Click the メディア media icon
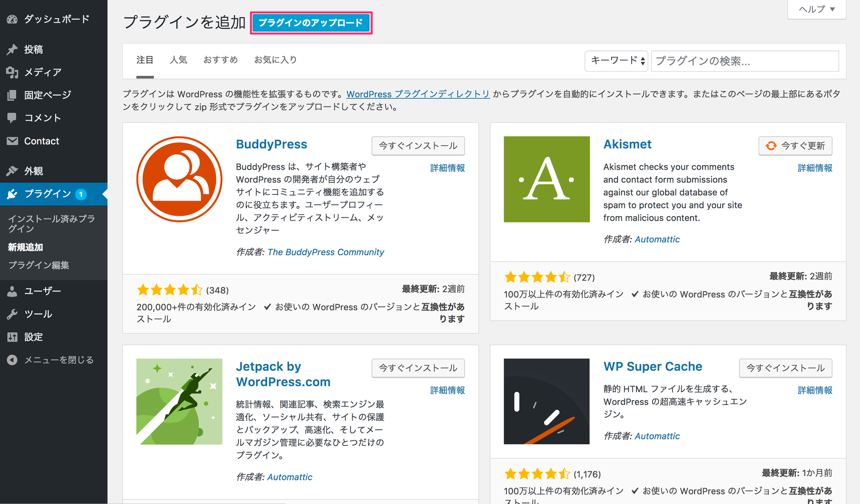Image resolution: width=860 pixels, height=504 pixels. click(x=12, y=72)
